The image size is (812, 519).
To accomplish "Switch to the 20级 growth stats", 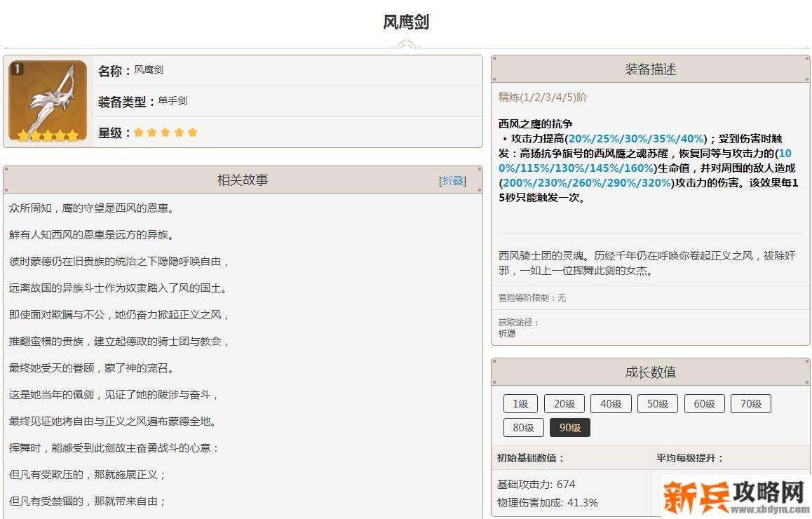I will [564, 404].
